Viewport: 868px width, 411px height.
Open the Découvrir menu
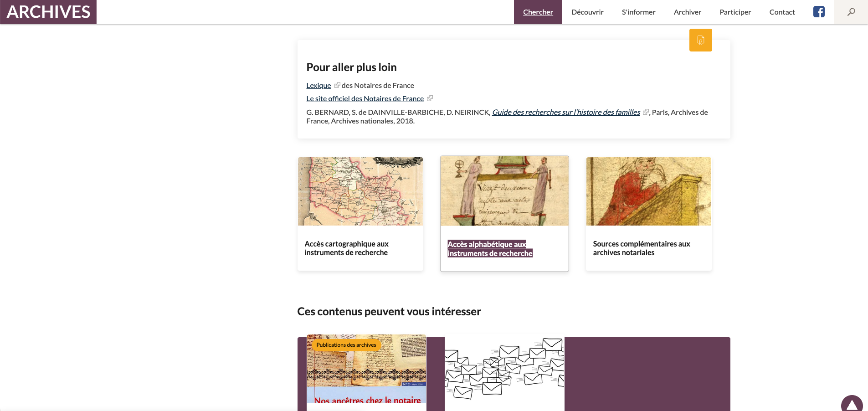[x=587, y=12]
